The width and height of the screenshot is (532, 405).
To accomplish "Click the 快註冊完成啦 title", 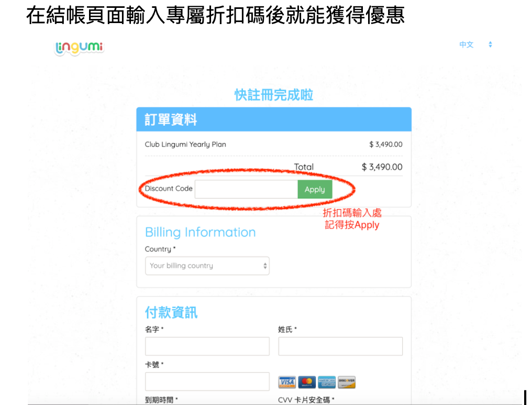I will click(x=274, y=95).
